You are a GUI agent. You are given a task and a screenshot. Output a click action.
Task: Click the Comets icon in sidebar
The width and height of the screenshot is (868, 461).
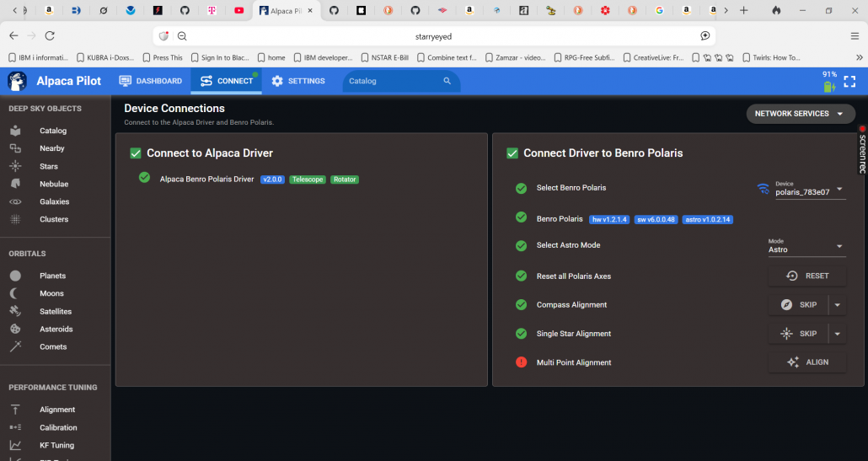point(15,346)
